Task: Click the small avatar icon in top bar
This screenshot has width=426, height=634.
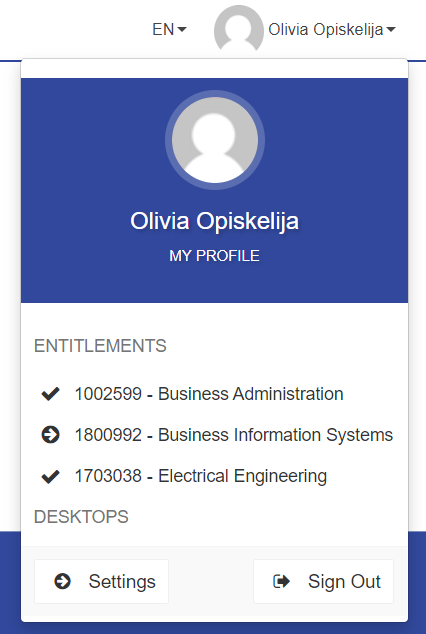Action: 239,29
